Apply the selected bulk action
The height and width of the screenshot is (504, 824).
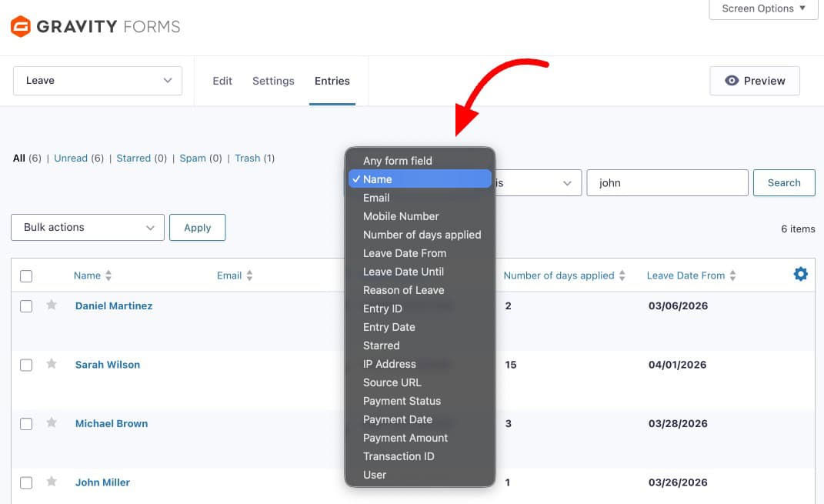coord(198,228)
